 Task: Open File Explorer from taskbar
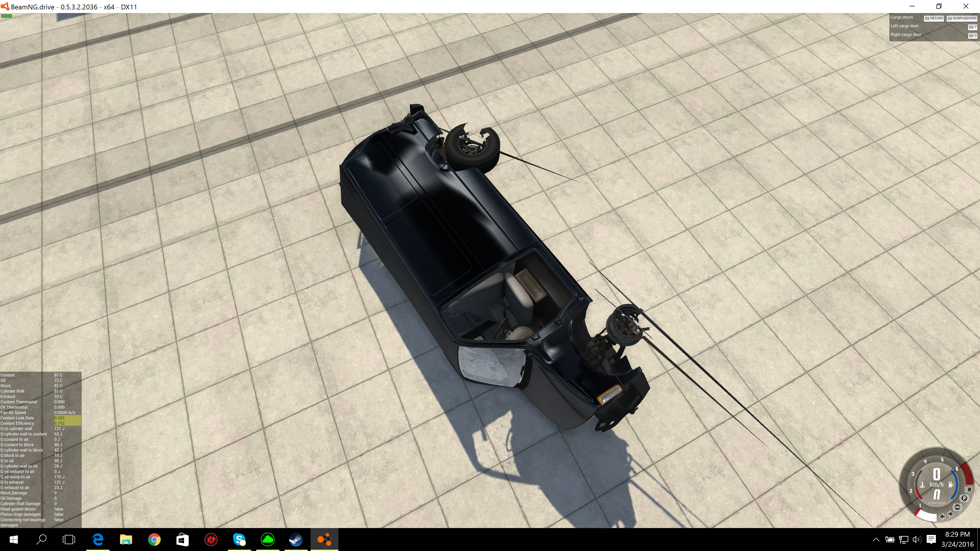point(126,539)
